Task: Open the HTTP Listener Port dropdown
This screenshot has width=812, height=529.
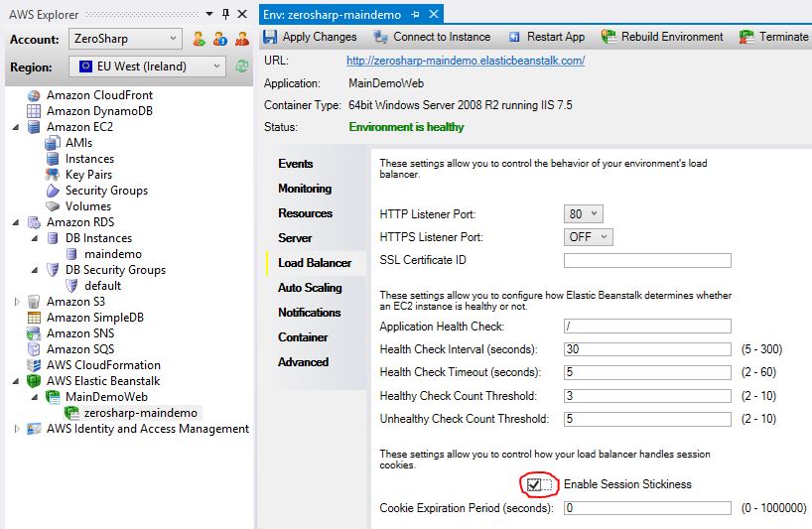Action: point(583,213)
